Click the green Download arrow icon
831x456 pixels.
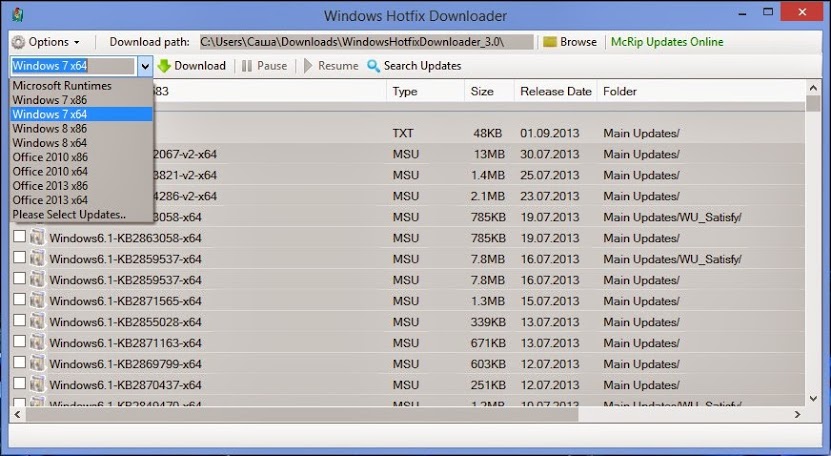(x=164, y=66)
